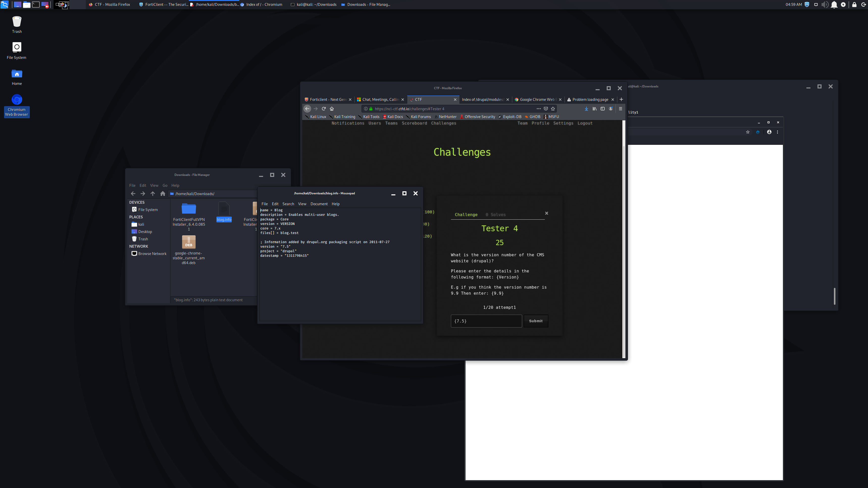
Task: Reload the CTF page in Firefox
Action: 323,109
